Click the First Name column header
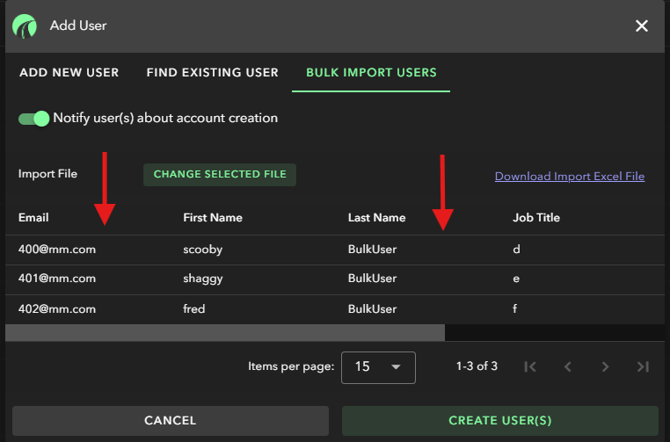 213,218
